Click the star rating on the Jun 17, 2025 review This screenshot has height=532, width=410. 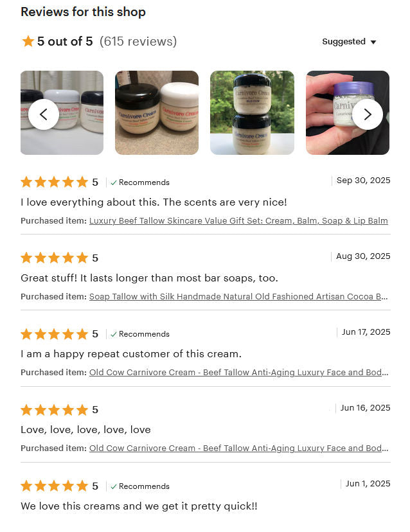tap(55, 334)
